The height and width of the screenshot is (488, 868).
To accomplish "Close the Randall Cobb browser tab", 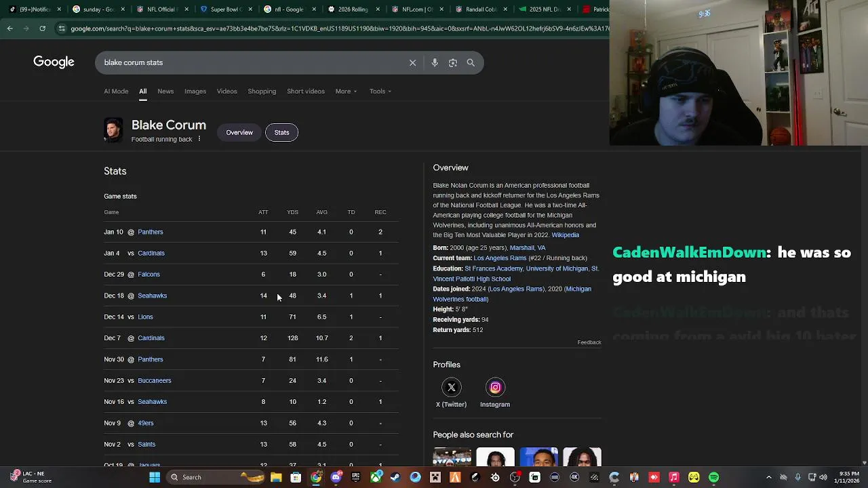I will coord(505,9).
